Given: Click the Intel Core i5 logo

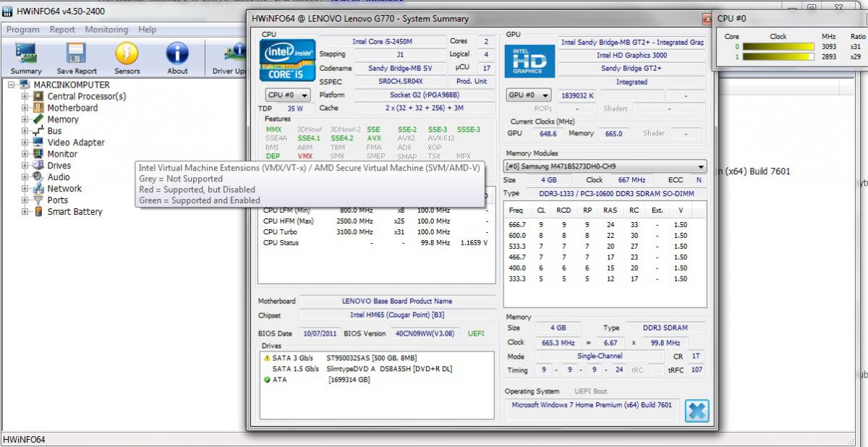Looking at the screenshot, I should coord(286,60).
